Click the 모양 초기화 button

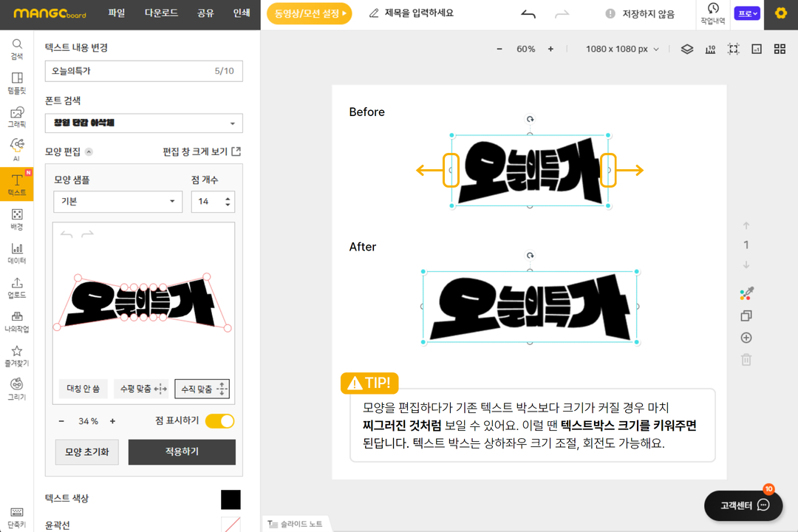86,452
